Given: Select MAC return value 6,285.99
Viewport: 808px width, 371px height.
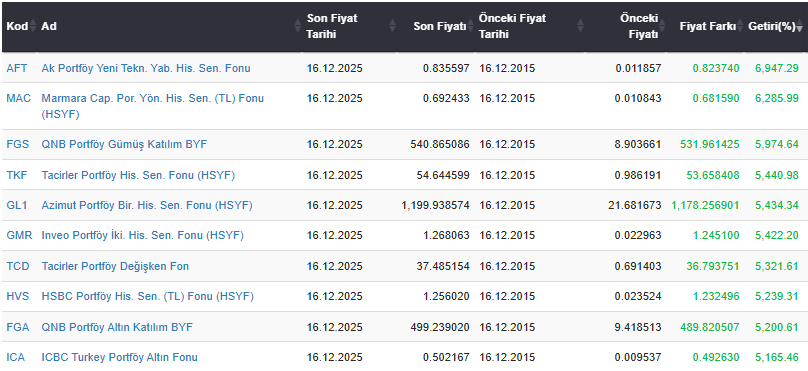Looking at the screenshot, I should point(777,98).
